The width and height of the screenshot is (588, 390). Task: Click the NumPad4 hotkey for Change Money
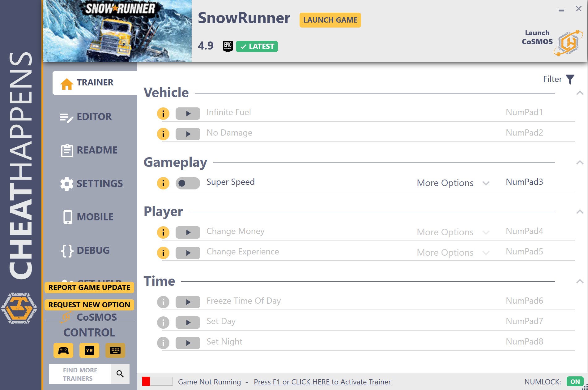coord(524,231)
